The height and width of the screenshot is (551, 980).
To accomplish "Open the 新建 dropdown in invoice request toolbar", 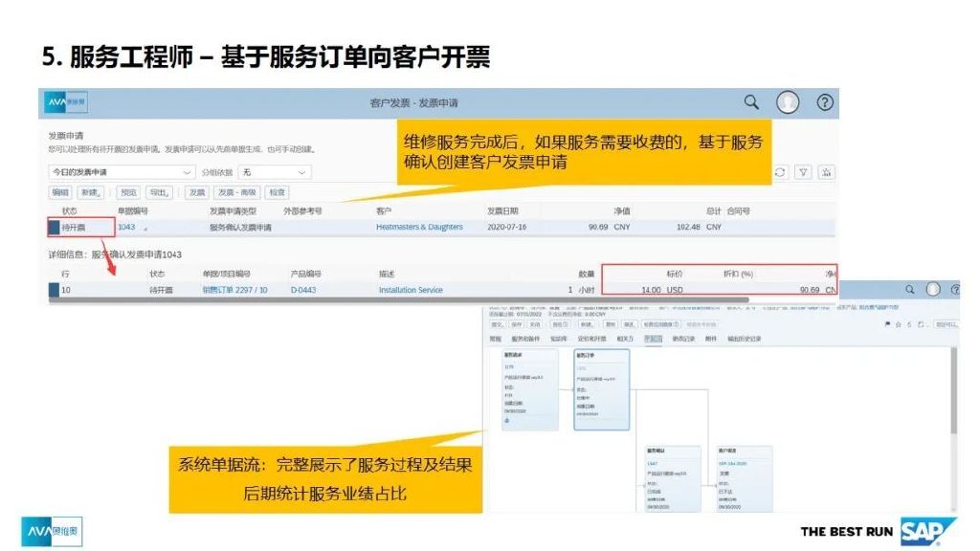I will (91, 192).
